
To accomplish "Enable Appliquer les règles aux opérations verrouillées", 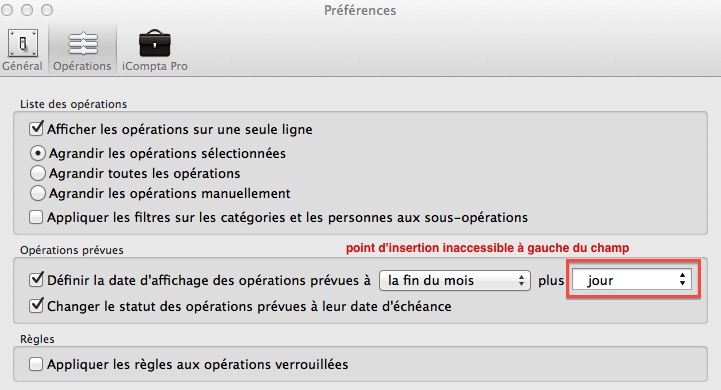I will (x=36, y=364).
